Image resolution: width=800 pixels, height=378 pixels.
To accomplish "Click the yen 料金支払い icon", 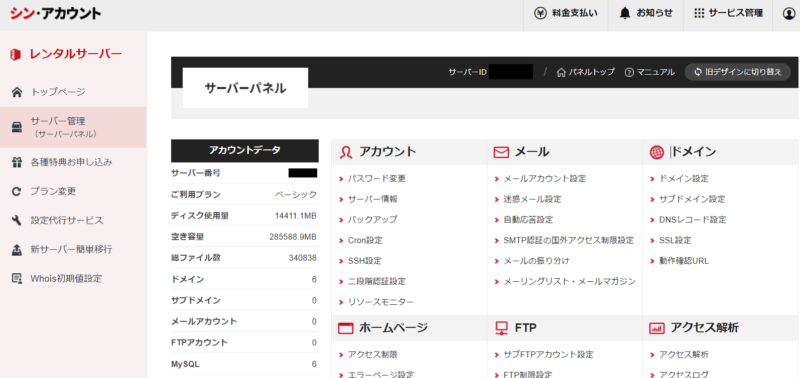I will click(540, 13).
